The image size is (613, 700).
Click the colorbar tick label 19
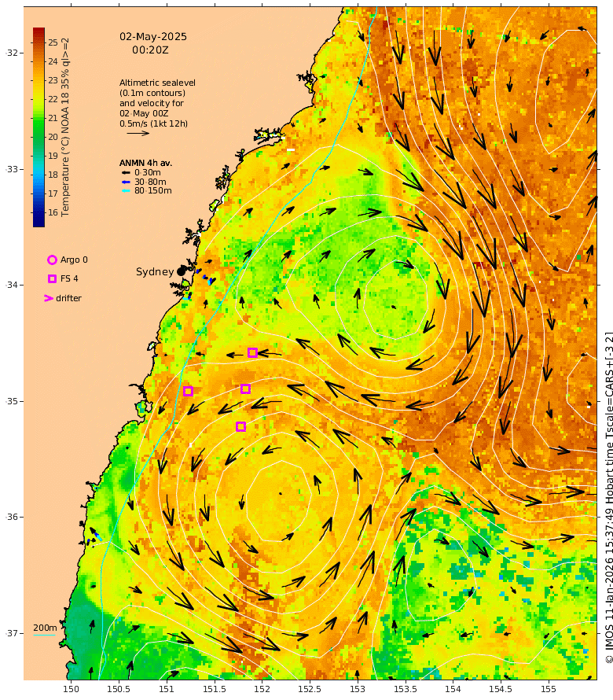click(53, 156)
